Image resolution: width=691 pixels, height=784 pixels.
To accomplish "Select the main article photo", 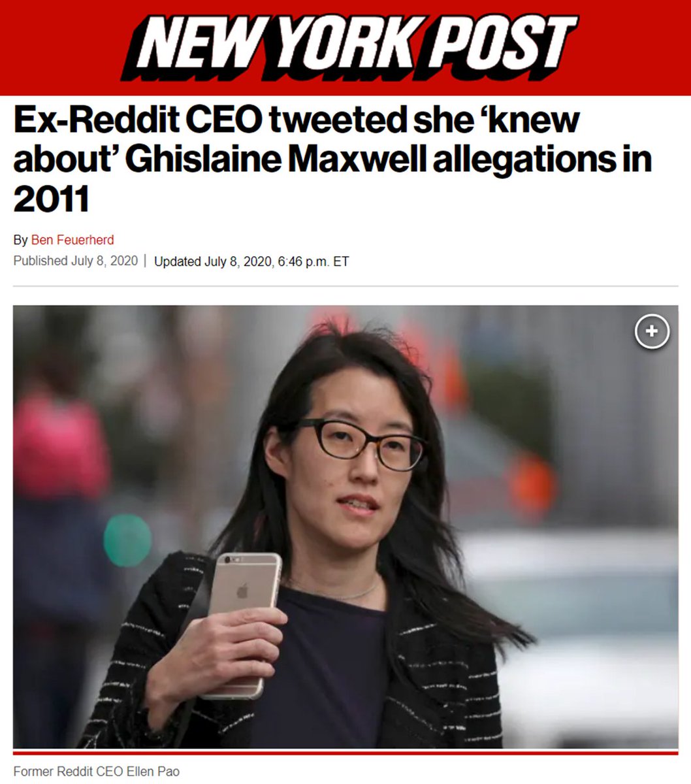I will [345, 527].
